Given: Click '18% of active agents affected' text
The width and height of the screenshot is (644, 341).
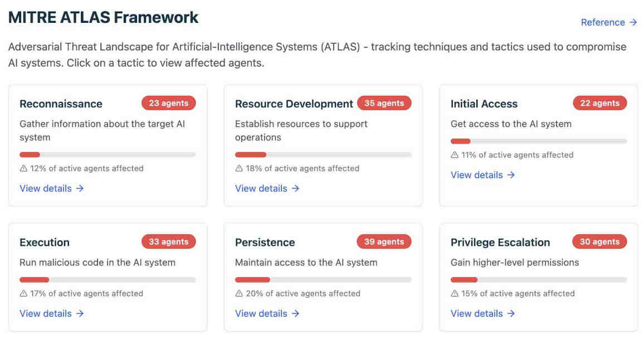Looking at the screenshot, I should click(x=303, y=168).
